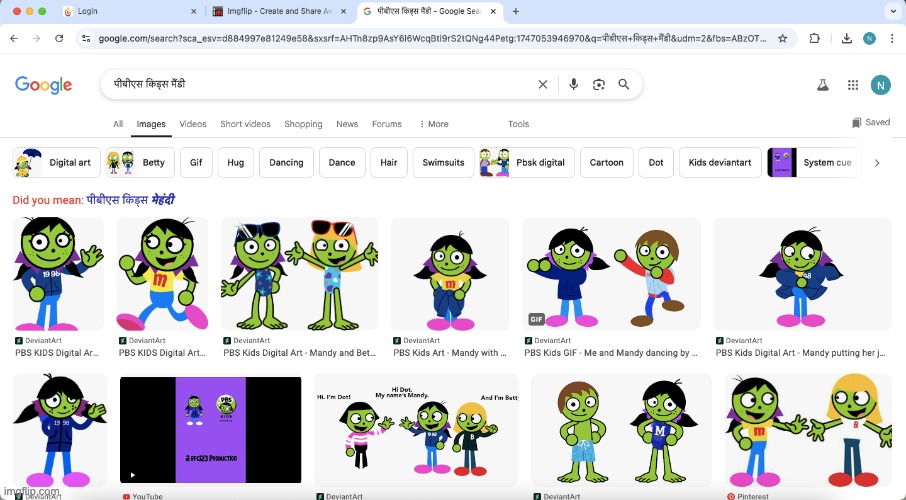Filter by Hair chip
The image size is (906, 500).
pos(389,162)
